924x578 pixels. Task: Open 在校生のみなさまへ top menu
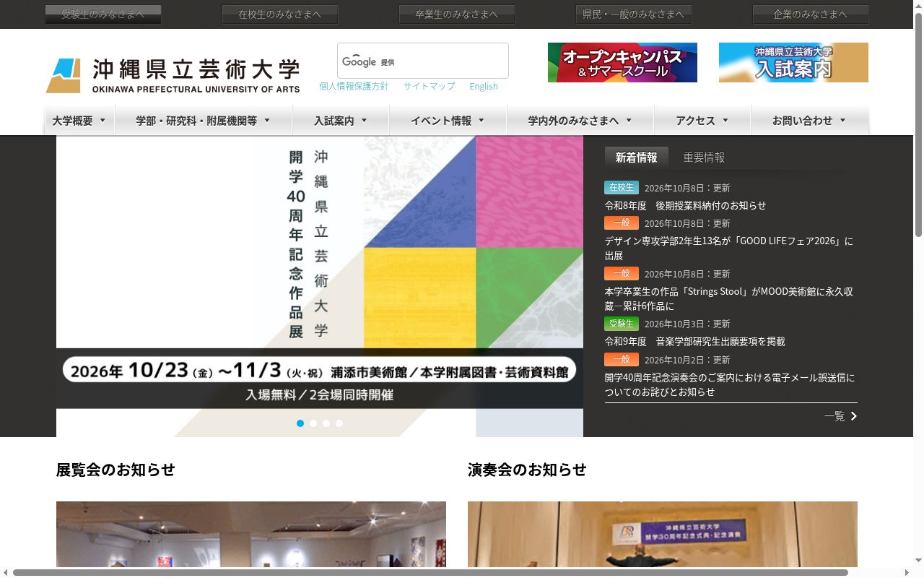(280, 14)
